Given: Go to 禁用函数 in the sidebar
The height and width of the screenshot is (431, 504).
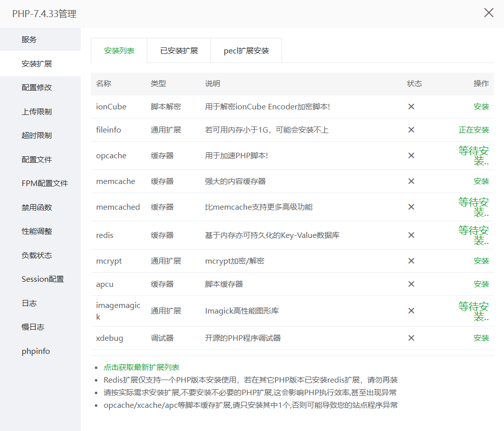Looking at the screenshot, I should point(37,208).
